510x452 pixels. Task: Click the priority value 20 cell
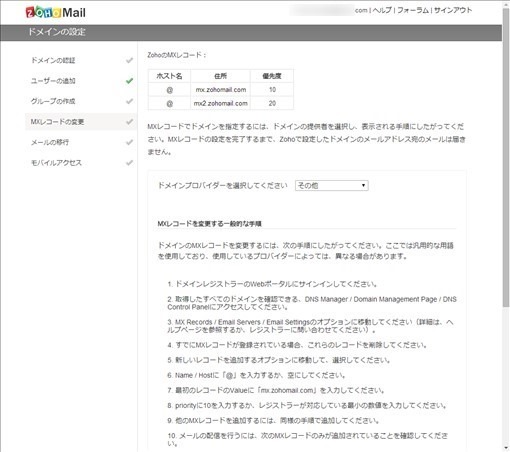pos(272,103)
